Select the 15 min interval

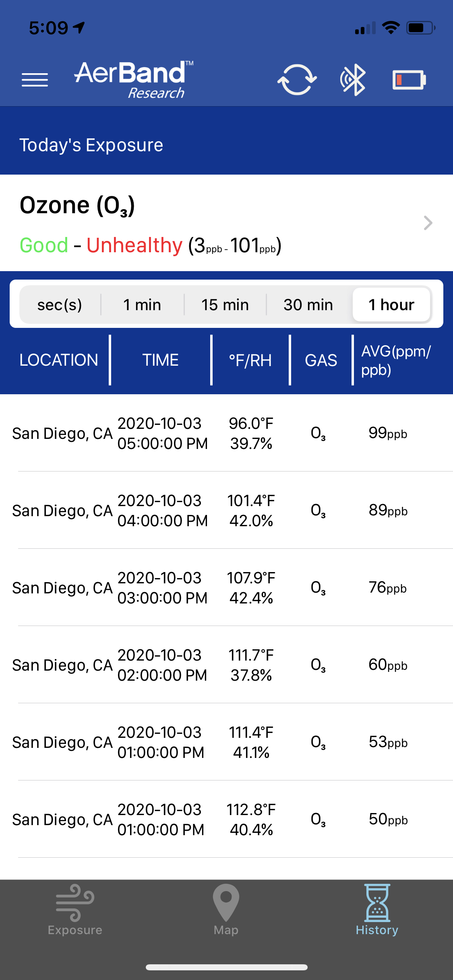(x=225, y=305)
